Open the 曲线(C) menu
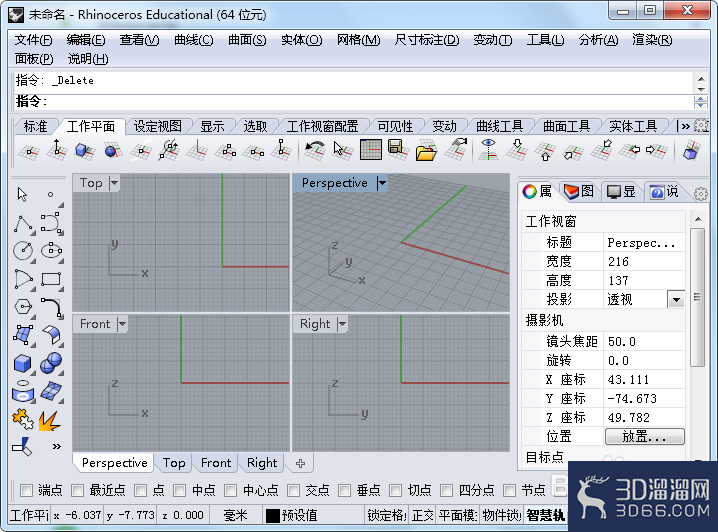Viewport: 718px width, 532px height. tap(194, 40)
